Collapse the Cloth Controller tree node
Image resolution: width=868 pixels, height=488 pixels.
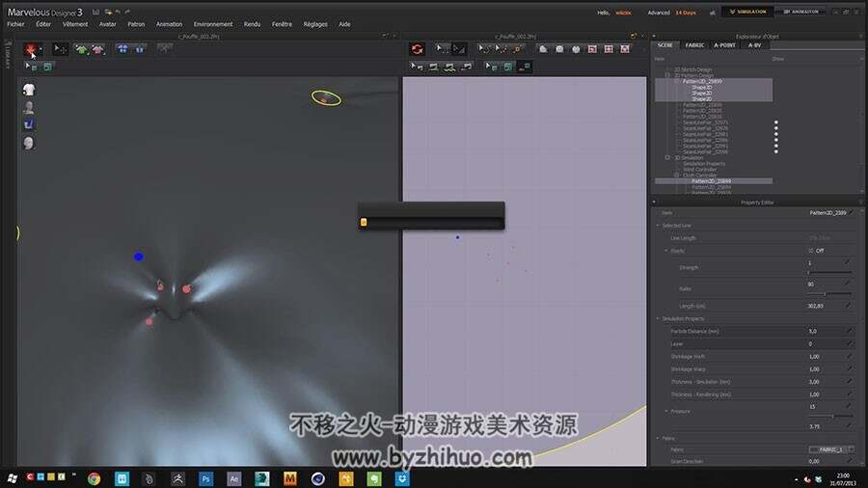pos(676,176)
